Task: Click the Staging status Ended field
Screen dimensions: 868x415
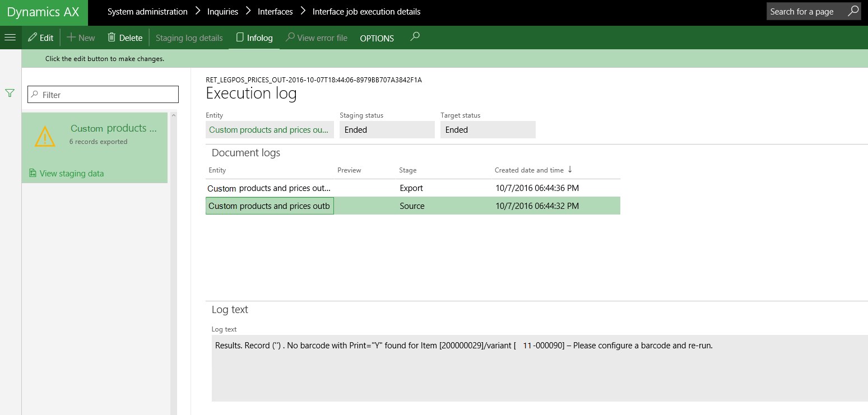Action: [387, 129]
